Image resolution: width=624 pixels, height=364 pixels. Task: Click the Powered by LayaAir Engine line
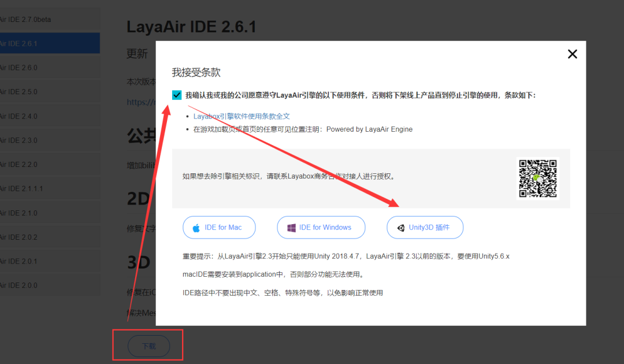(x=303, y=129)
